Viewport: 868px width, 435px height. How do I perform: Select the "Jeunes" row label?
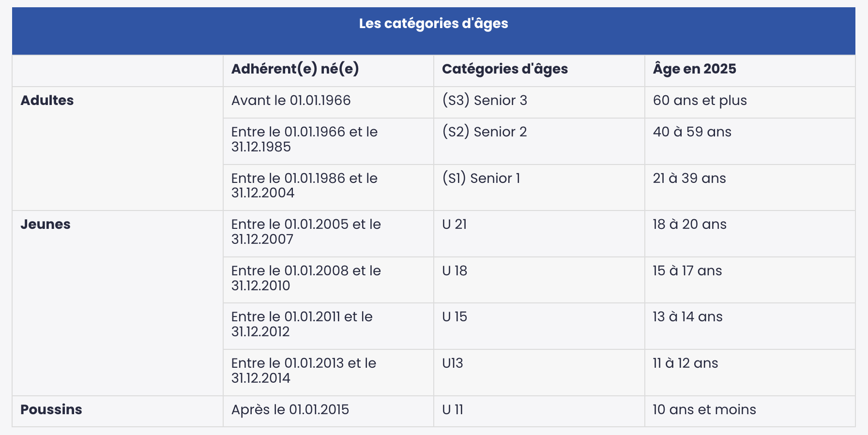pos(46,225)
